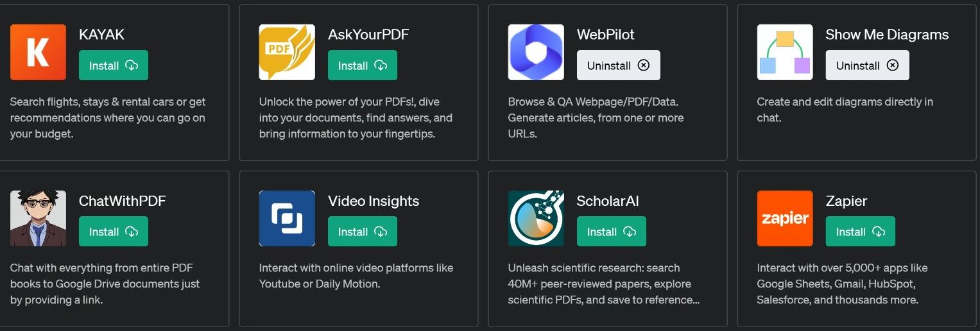Uninstall the WebPilot plugin
Screen dimensions: 980x331
618,65
